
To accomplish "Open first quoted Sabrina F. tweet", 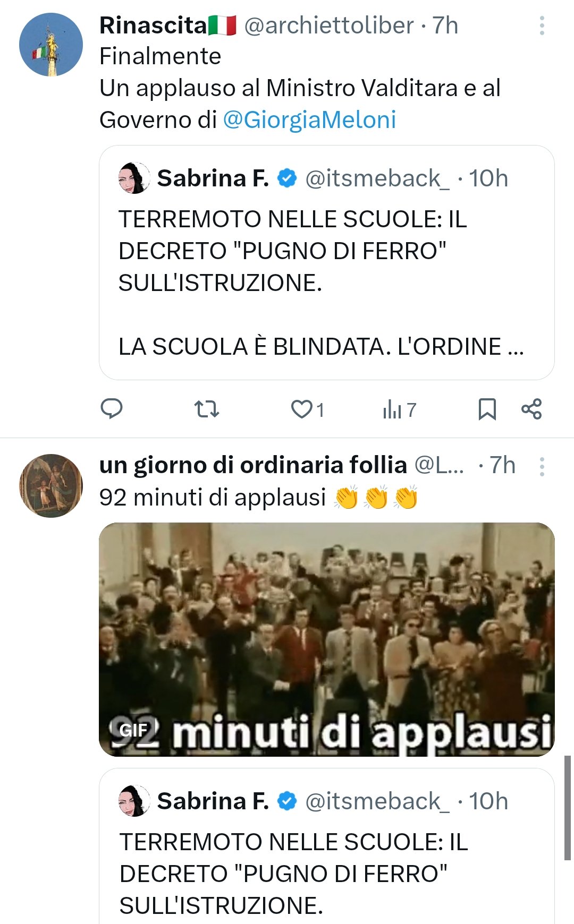I will 327,262.
